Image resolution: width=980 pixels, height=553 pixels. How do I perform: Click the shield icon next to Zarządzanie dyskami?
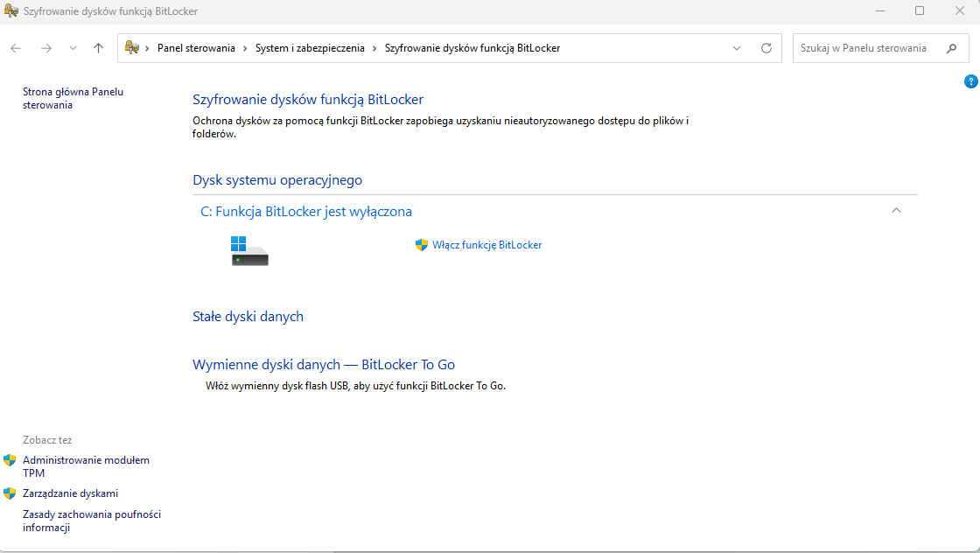(10, 493)
